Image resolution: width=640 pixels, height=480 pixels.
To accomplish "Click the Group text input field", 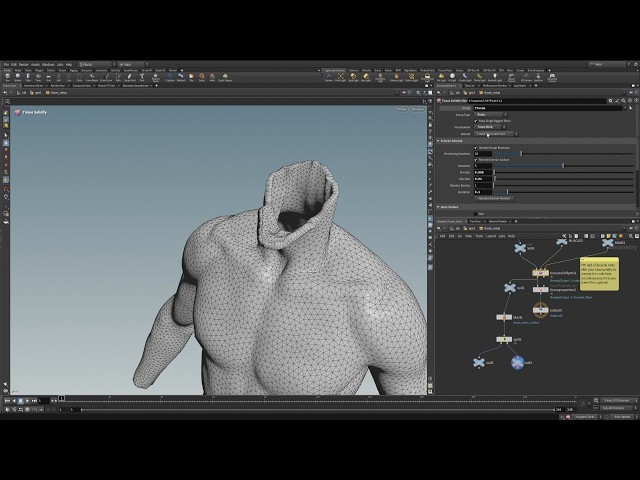I will click(x=547, y=108).
